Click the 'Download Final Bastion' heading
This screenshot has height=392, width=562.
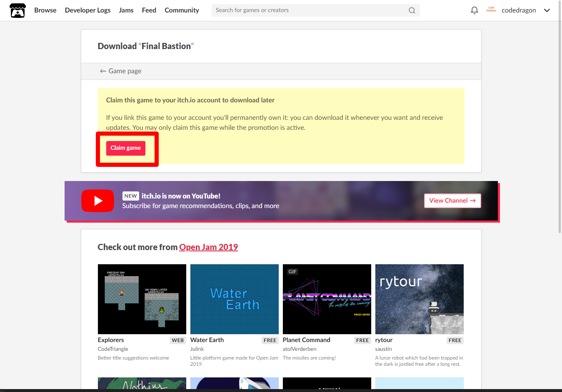tap(146, 46)
